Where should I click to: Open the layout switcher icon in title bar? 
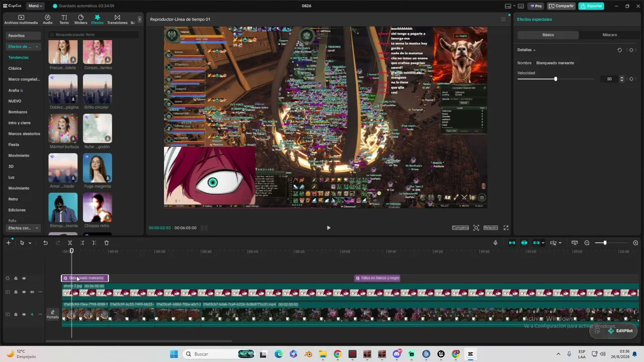pyautogui.click(x=510, y=6)
